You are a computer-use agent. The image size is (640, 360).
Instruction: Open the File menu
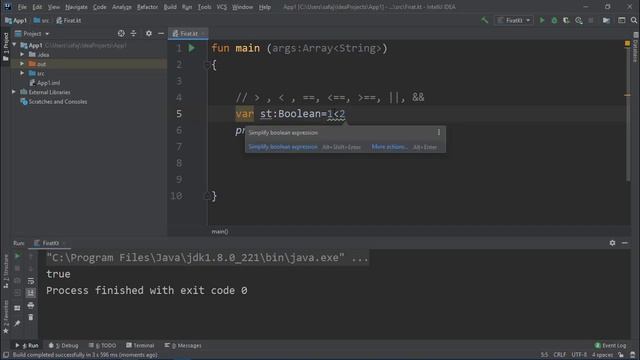(x=22, y=7)
